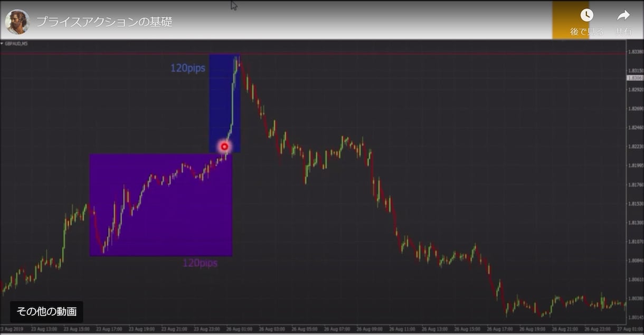Viewport: 644px width, 335px height.
Task: Click the 26 Aug 07:00 time label
Action: [x=338, y=329]
